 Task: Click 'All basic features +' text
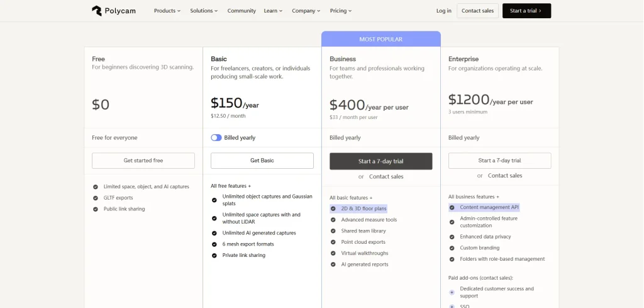[x=351, y=198]
